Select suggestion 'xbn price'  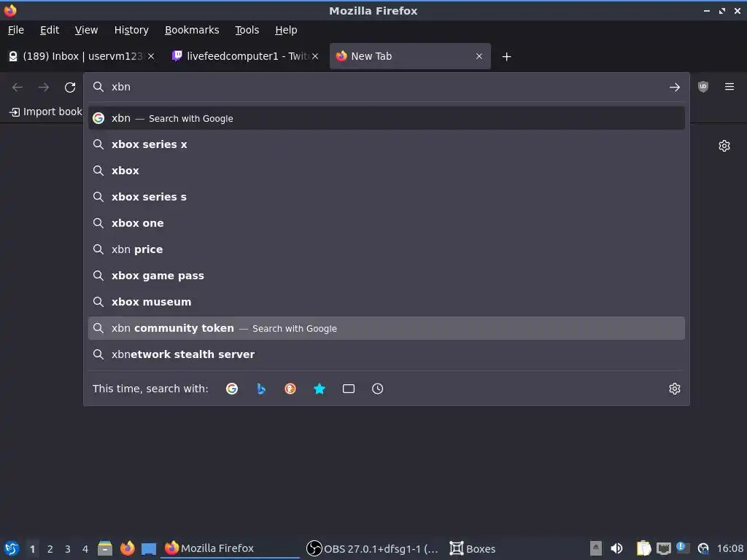pos(387,249)
